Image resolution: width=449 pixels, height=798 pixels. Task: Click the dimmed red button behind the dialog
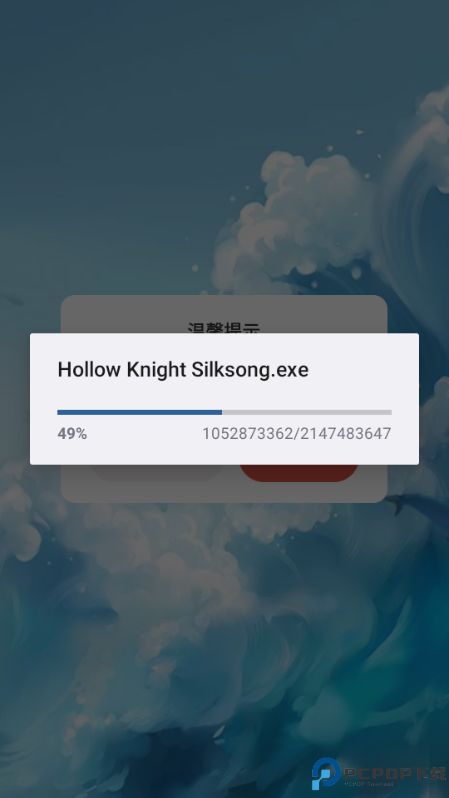pyautogui.click(x=299, y=473)
